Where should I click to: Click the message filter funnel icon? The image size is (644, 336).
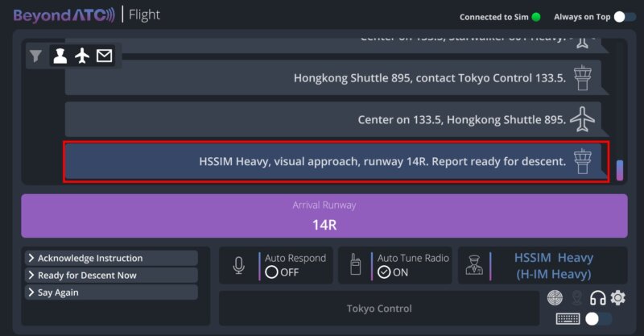coord(35,56)
